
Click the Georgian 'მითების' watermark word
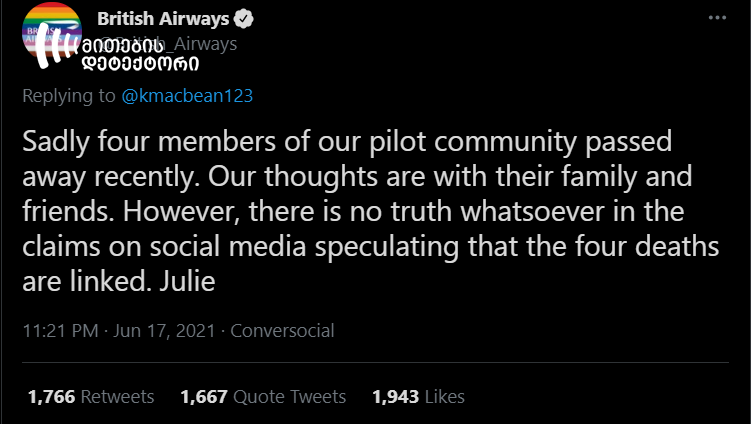coord(122,46)
